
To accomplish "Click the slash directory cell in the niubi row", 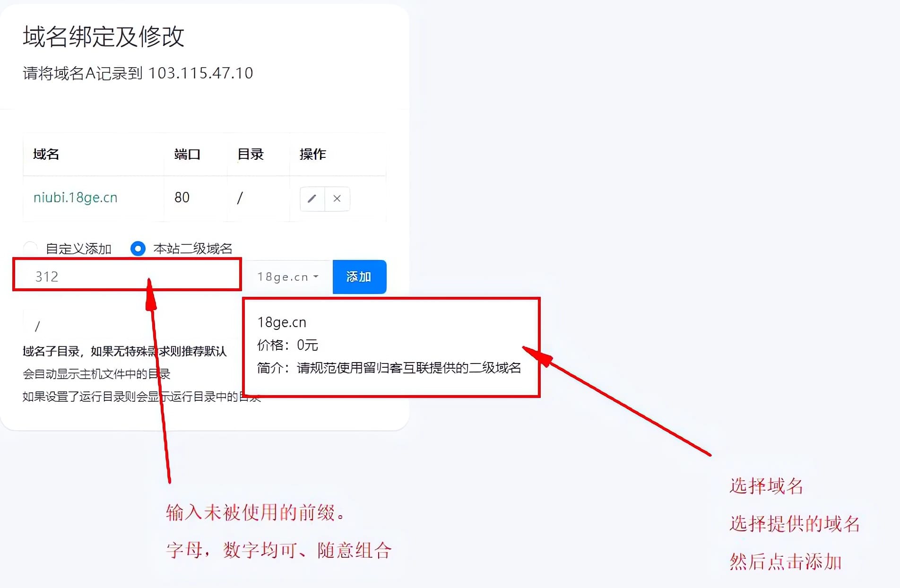I will pyautogui.click(x=240, y=198).
